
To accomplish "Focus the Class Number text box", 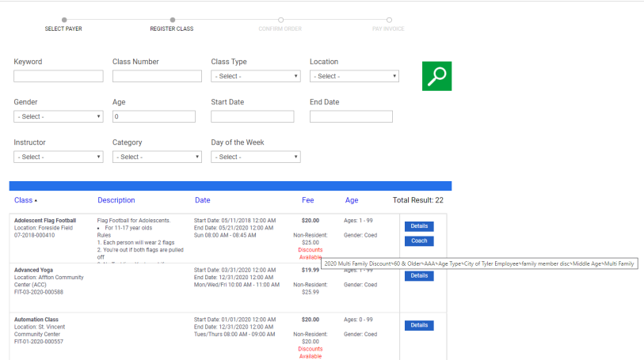I will pos(157,76).
